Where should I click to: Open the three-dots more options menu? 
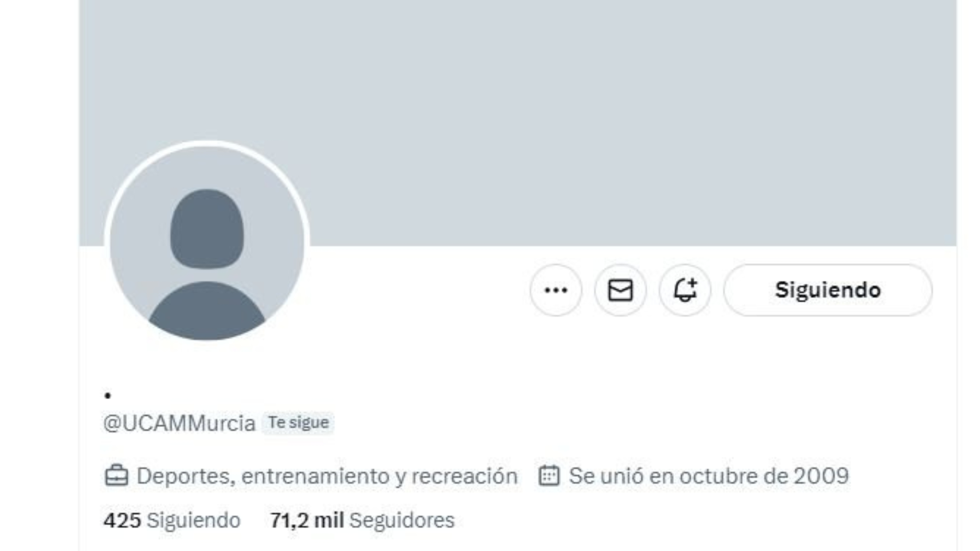tap(556, 290)
